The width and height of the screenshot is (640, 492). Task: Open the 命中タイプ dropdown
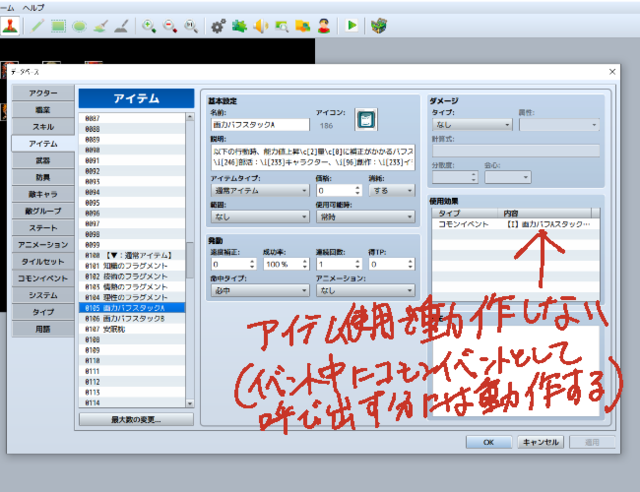(x=260, y=290)
